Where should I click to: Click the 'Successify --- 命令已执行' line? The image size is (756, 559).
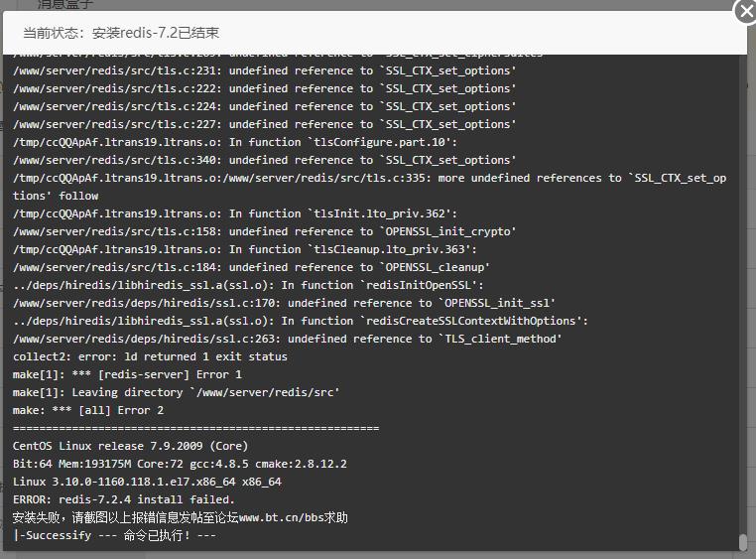[x=115, y=535]
